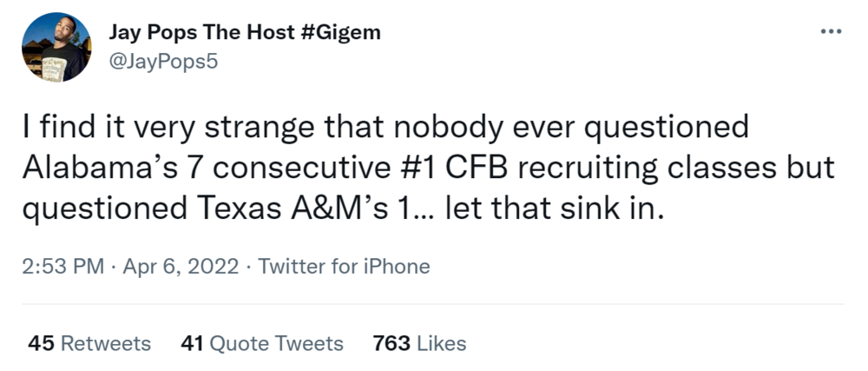Show who liked via the "Likes" label
Image resolution: width=868 pixels, height=371 pixels.
[x=441, y=343]
